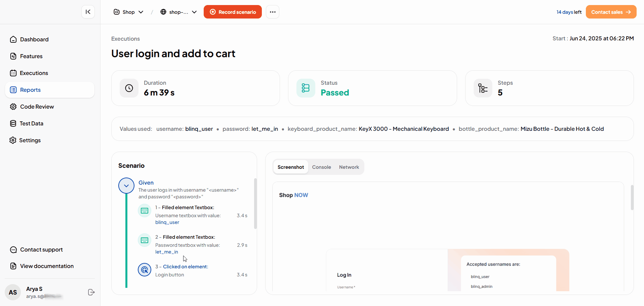Click the first Filled Textbox step icon
Image resolution: width=644 pixels, height=306 pixels.
pos(145,211)
